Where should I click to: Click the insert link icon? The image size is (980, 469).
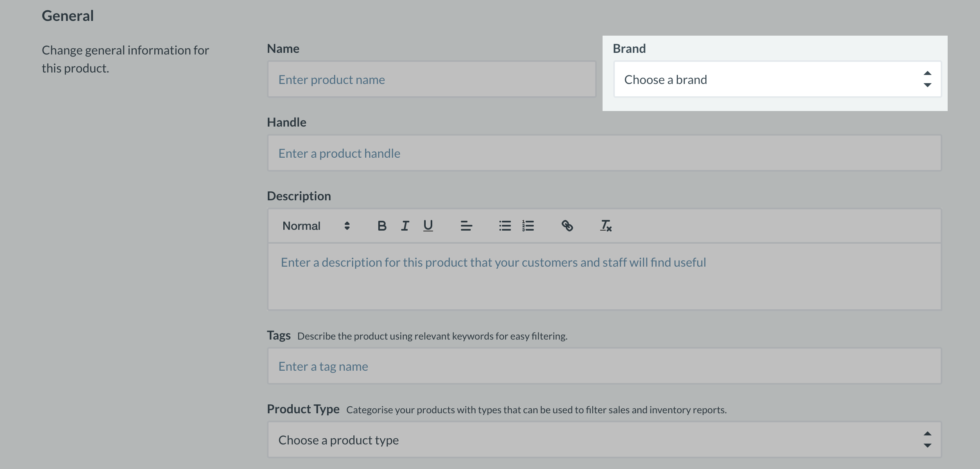click(567, 226)
